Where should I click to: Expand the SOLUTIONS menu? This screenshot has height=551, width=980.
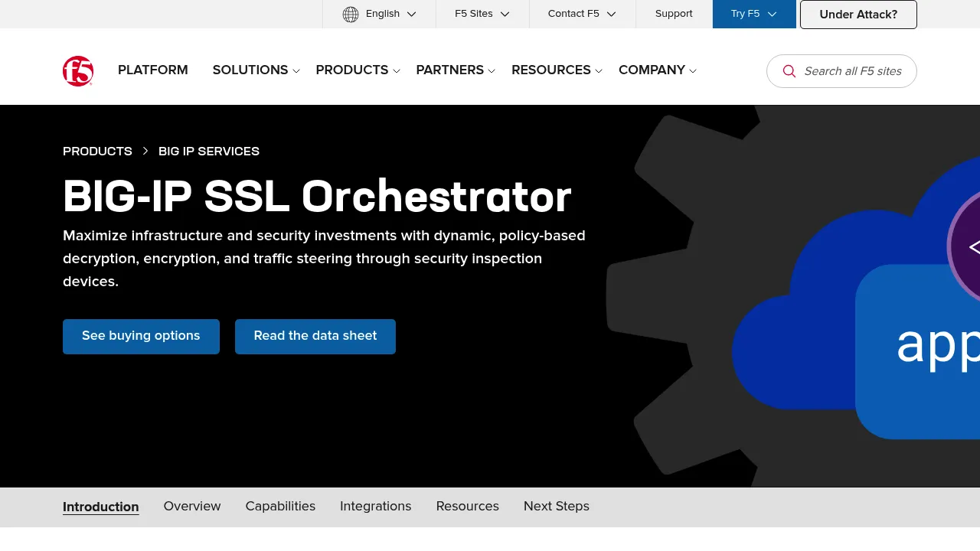click(256, 70)
